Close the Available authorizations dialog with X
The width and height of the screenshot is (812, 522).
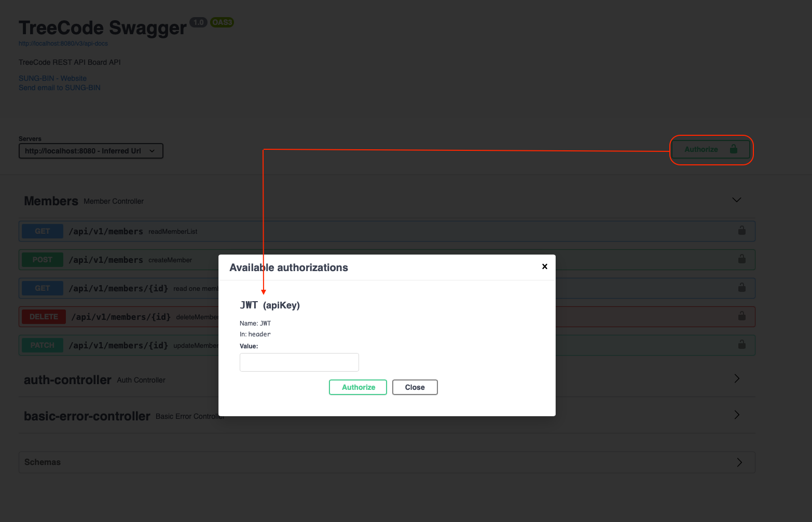(x=545, y=266)
